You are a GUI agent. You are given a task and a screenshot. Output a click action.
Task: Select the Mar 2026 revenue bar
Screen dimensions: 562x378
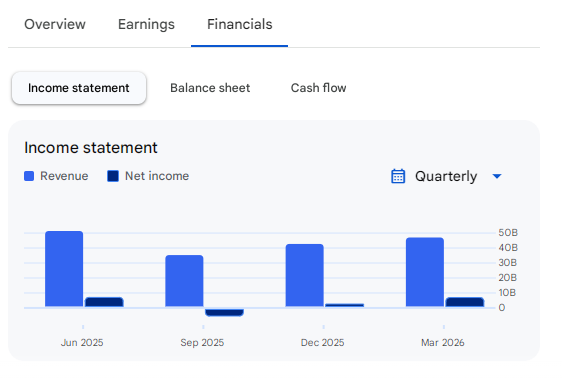pos(425,272)
